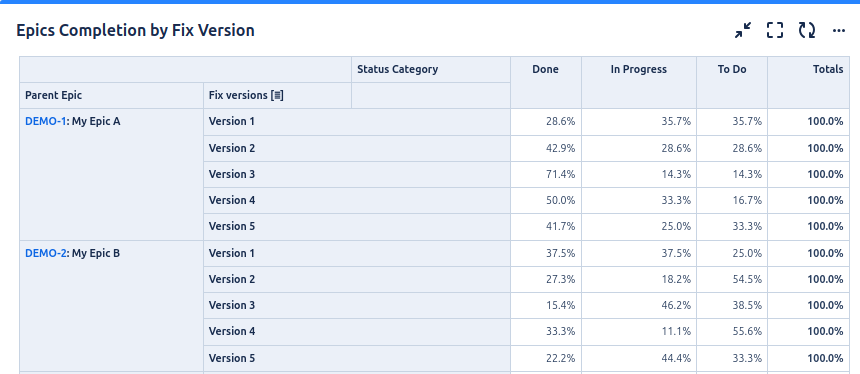
Task: Select the In Progress column header
Action: 639,82
